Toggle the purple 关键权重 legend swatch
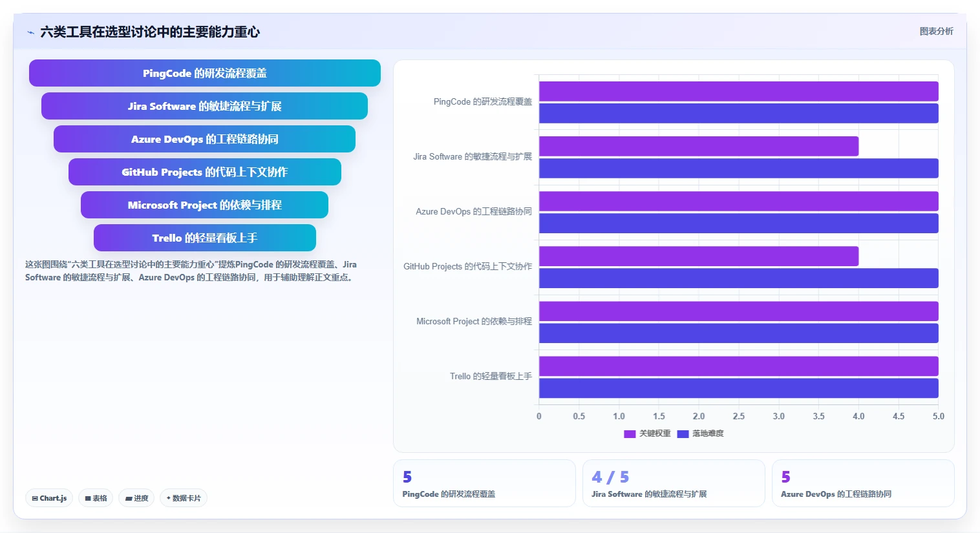This screenshot has width=980, height=533. pyautogui.click(x=630, y=434)
